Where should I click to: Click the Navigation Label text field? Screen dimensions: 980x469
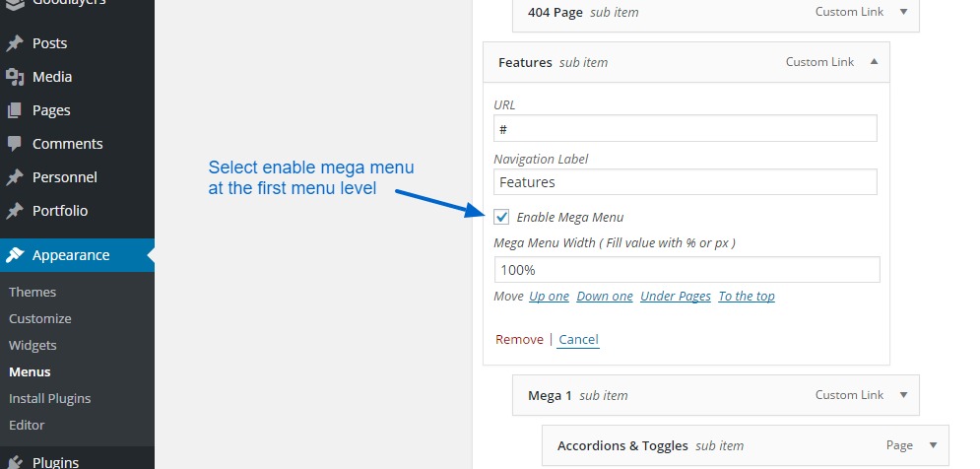[x=685, y=182]
